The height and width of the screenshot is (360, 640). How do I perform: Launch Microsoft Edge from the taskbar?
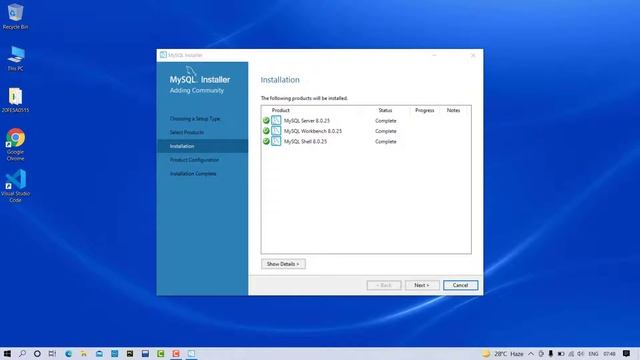coord(68,353)
